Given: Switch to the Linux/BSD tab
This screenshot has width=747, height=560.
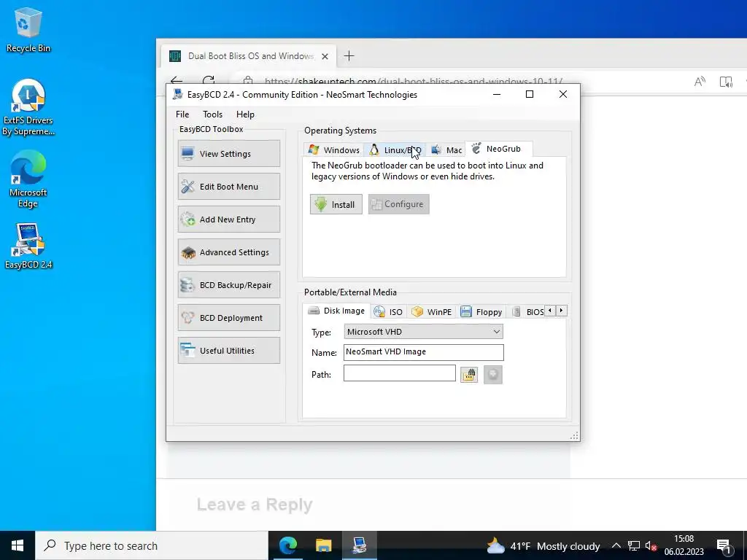Looking at the screenshot, I should point(395,150).
